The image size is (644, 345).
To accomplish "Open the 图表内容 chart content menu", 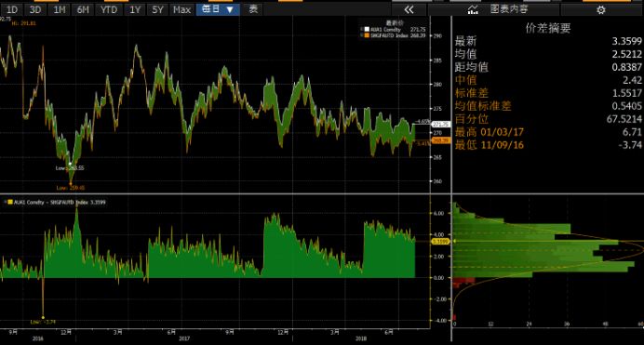I will [509, 9].
